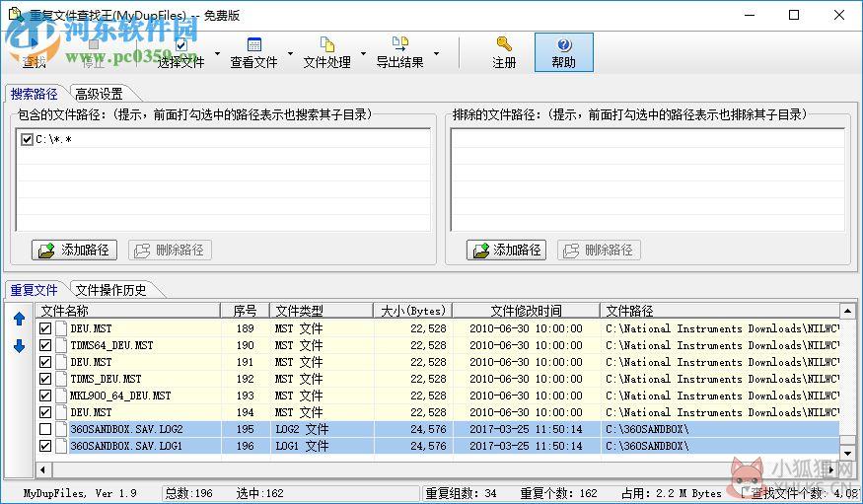The image size is (863, 504).
Task: Uncheck the 360SANDBOX.SAV.LOG1 checkbox
Action: (45, 446)
